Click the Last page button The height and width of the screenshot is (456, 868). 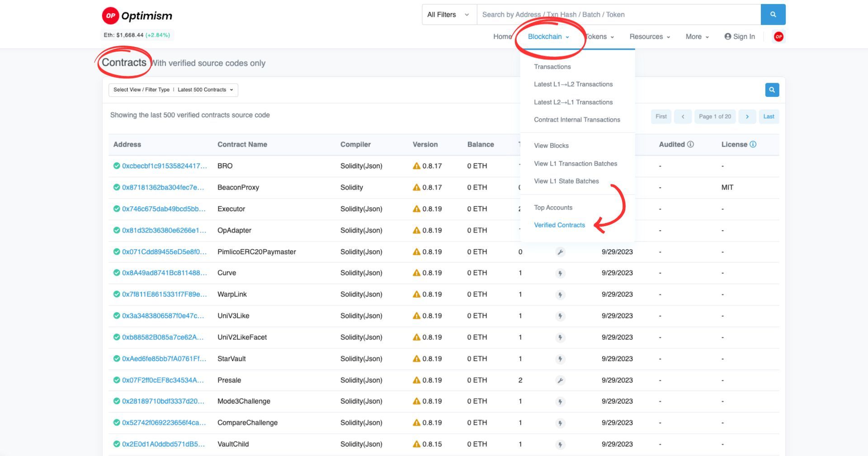click(769, 116)
